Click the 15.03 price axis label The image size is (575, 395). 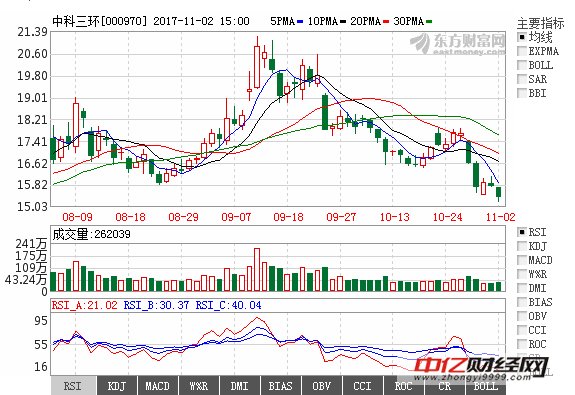point(32,207)
